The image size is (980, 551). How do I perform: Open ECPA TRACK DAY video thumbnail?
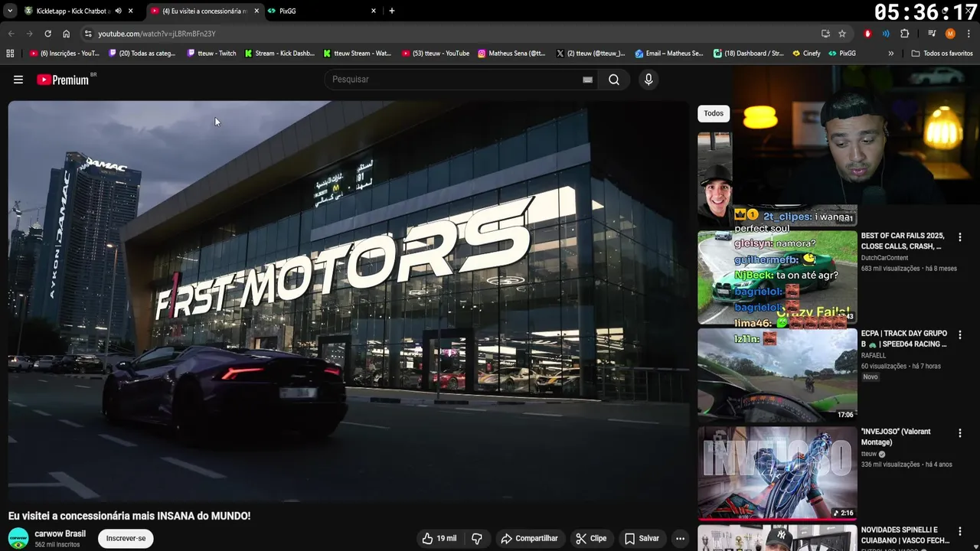(x=777, y=375)
